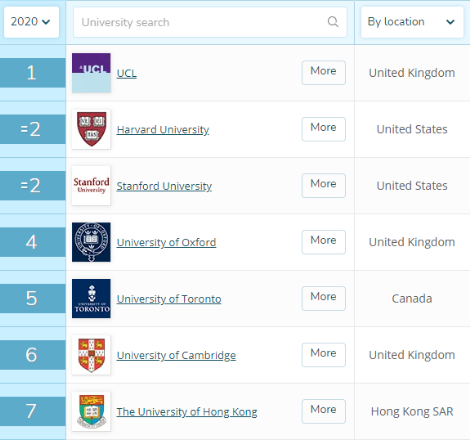Click More button for UCL
Viewport: 473px width, 441px height.
point(324,72)
